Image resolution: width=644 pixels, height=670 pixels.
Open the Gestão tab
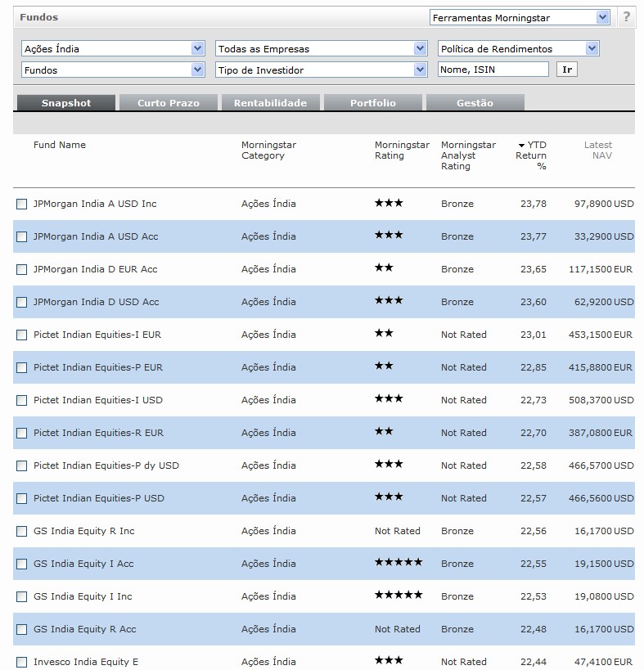coord(475,103)
